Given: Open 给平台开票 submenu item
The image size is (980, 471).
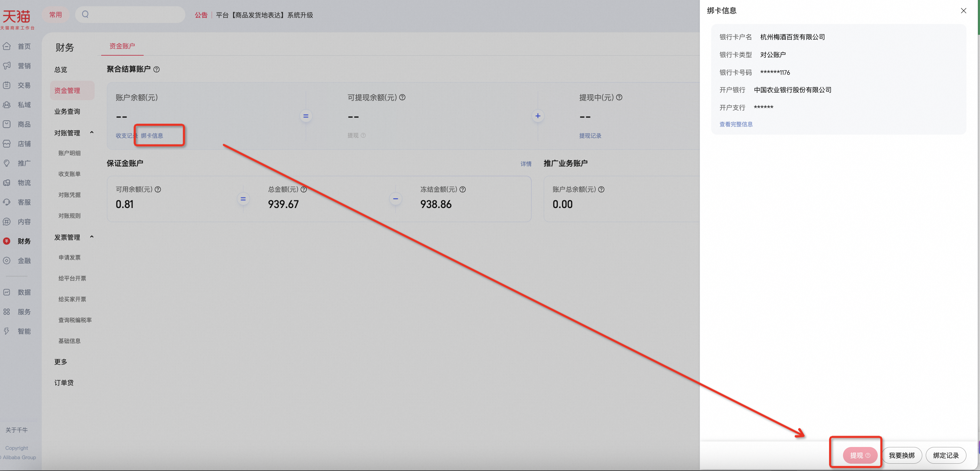Looking at the screenshot, I should (x=72, y=279).
